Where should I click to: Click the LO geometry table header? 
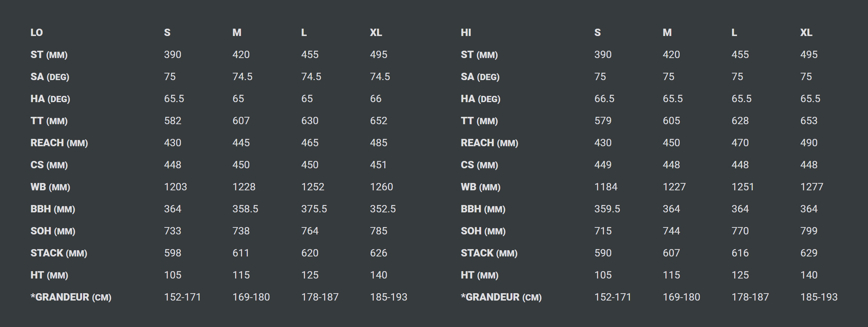36,33
